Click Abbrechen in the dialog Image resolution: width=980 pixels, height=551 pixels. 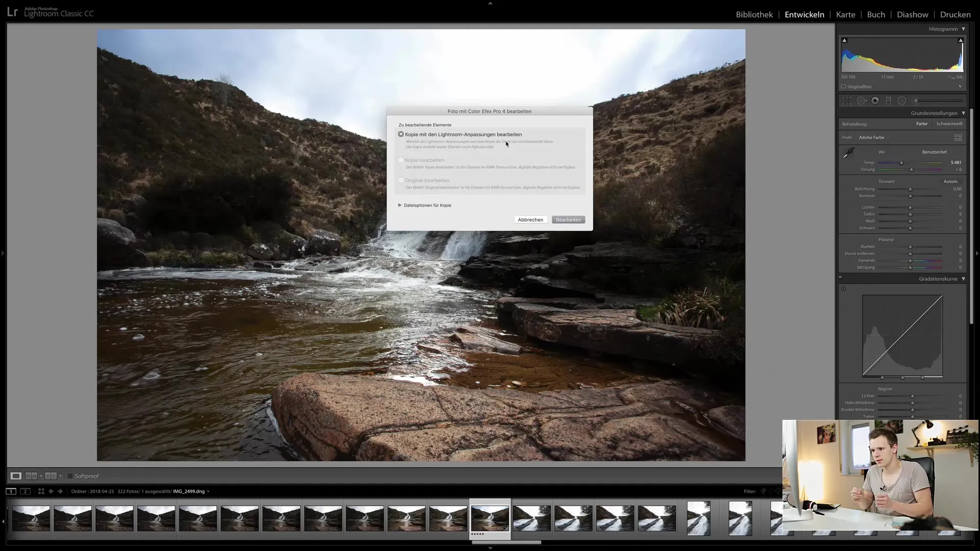[530, 220]
